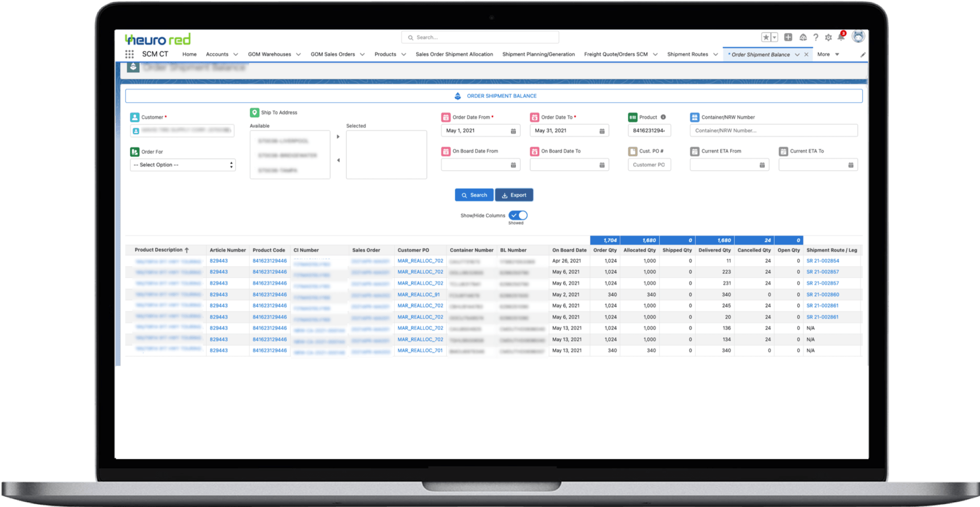
Task: Click the Order Shipment Balance header icon
Action: [133, 67]
